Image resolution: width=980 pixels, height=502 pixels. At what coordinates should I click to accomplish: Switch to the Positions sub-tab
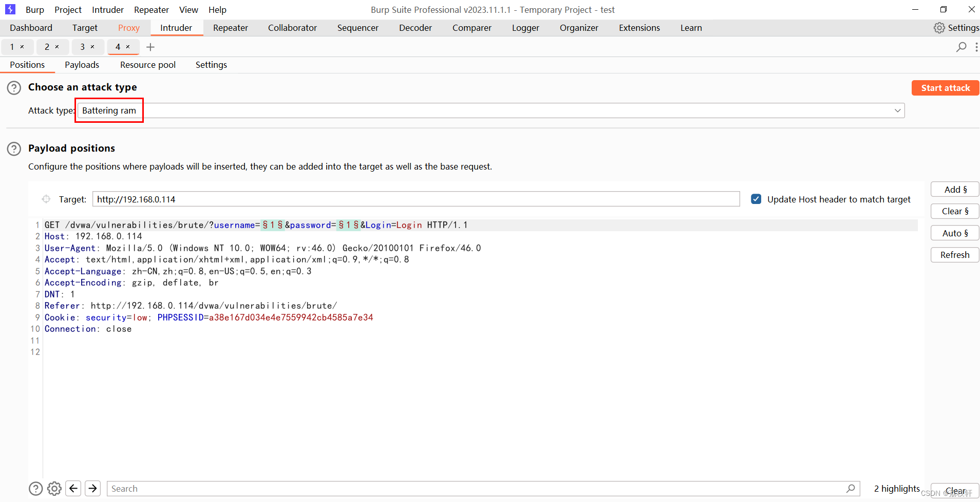[x=27, y=65]
